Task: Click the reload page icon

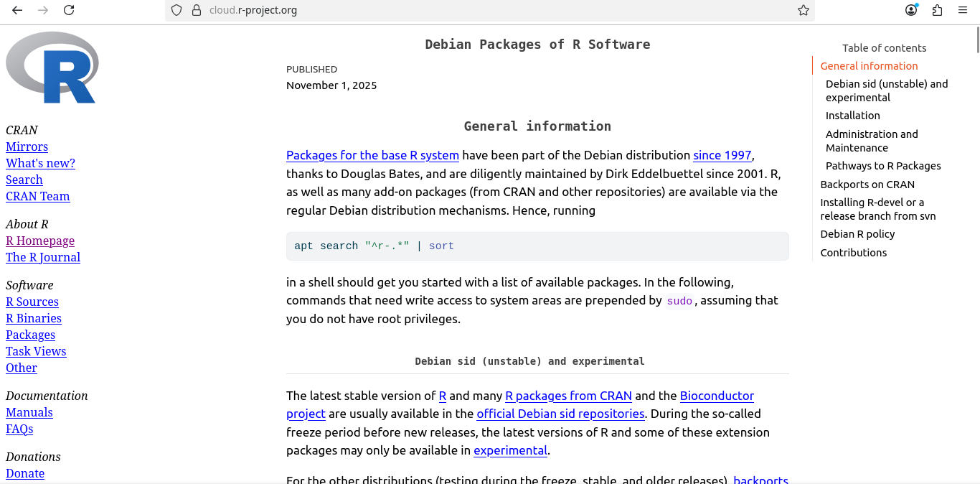Action: [69, 10]
